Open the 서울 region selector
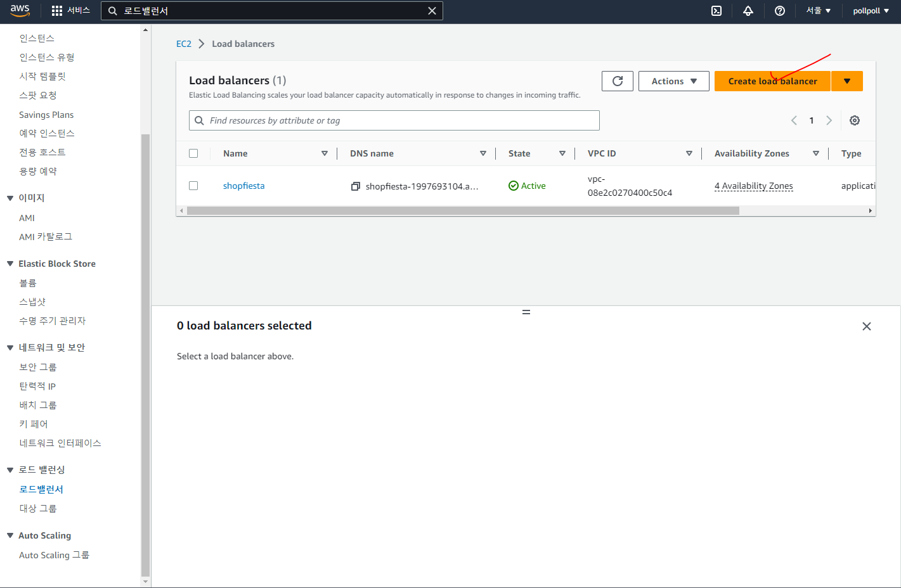901x588 pixels. point(819,11)
